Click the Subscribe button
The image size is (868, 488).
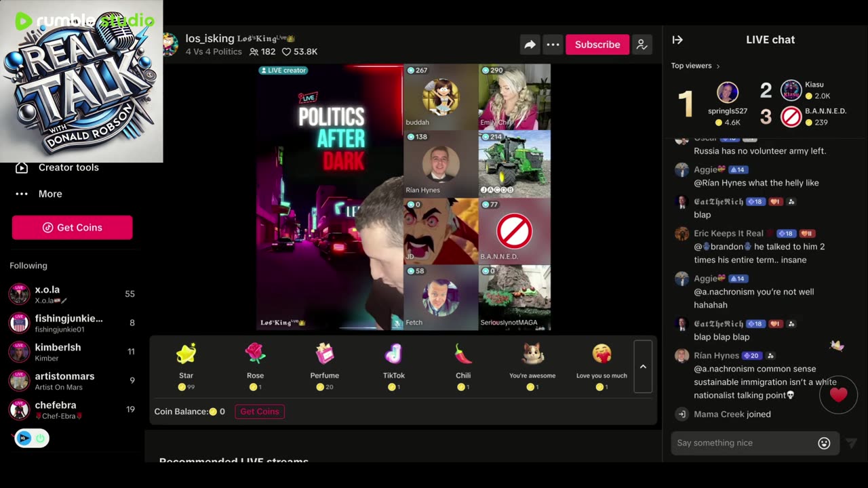[x=597, y=45]
